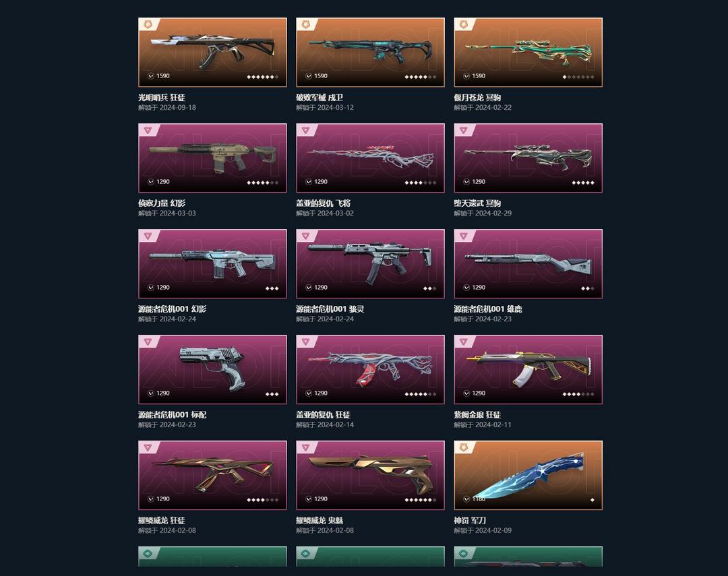Click VP currency icon on 盖亚的复仇 飞将 card
The height and width of the screenshot is (576, 728).
[308, 181]
